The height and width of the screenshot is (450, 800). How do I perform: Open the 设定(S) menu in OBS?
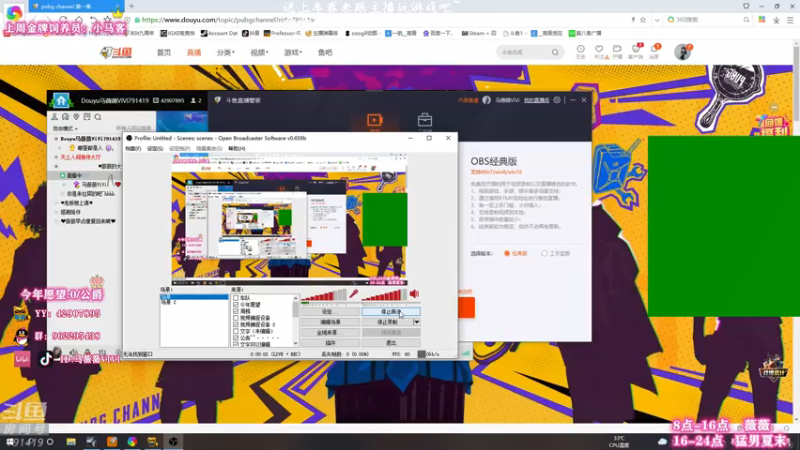point(155,148)
